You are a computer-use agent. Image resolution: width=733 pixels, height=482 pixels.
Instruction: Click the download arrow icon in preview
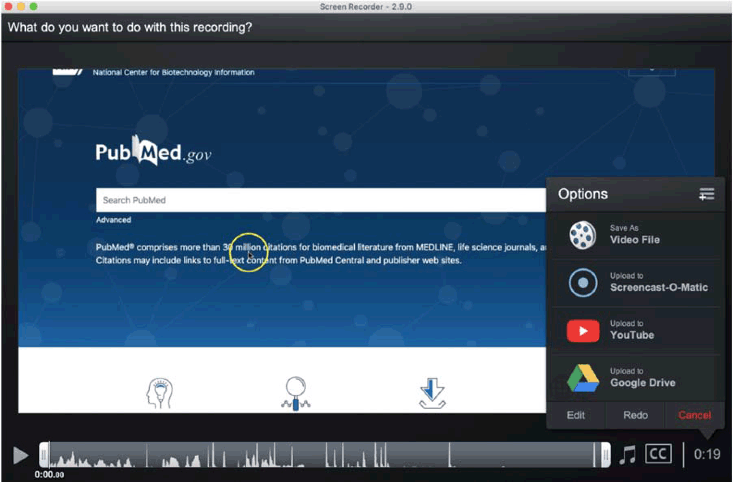pos(432,394)
